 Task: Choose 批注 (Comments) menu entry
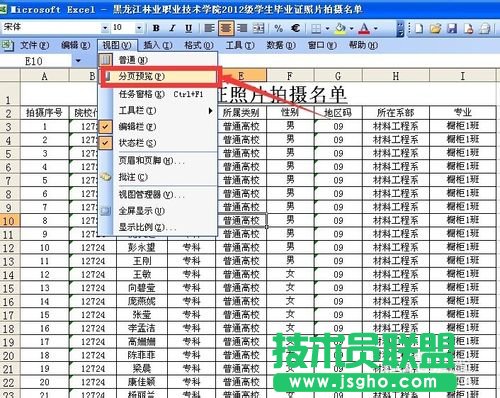click(x=158, y=177)
